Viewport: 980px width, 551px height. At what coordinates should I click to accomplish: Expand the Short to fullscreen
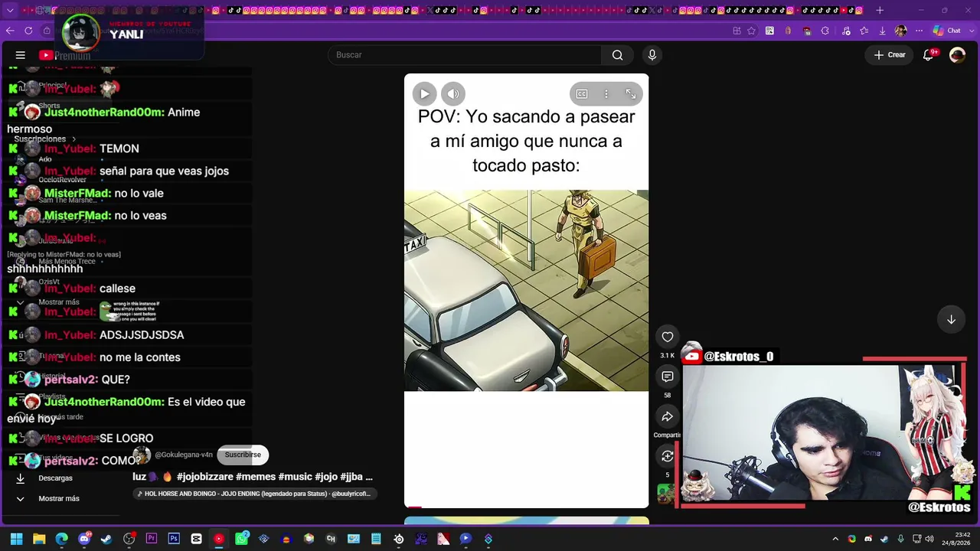[x=631, y=93]
